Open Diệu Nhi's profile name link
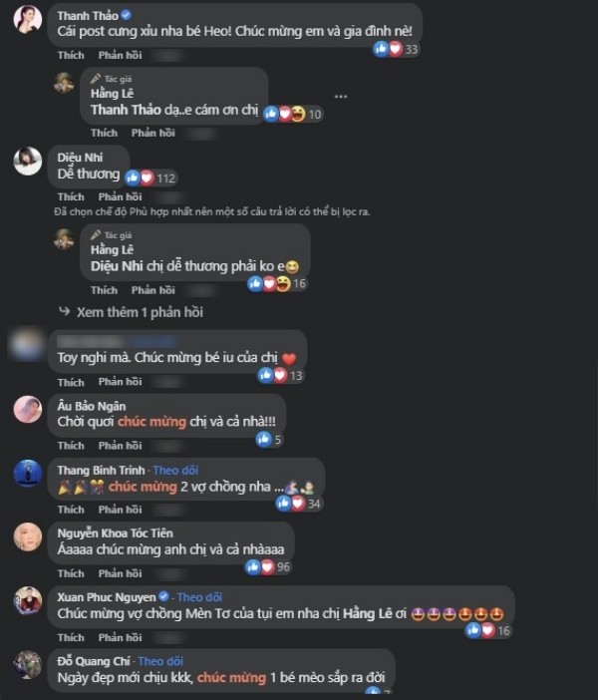 (x=80, y=158)
